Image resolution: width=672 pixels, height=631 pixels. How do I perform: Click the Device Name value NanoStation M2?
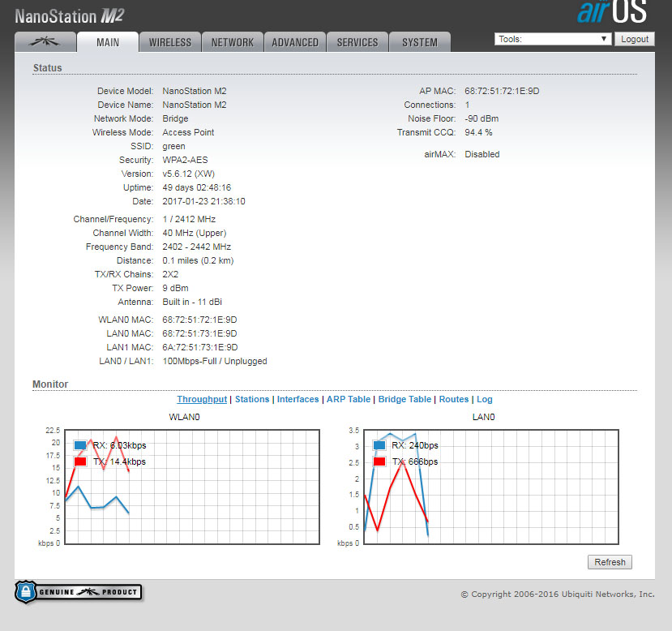point(195,105)
